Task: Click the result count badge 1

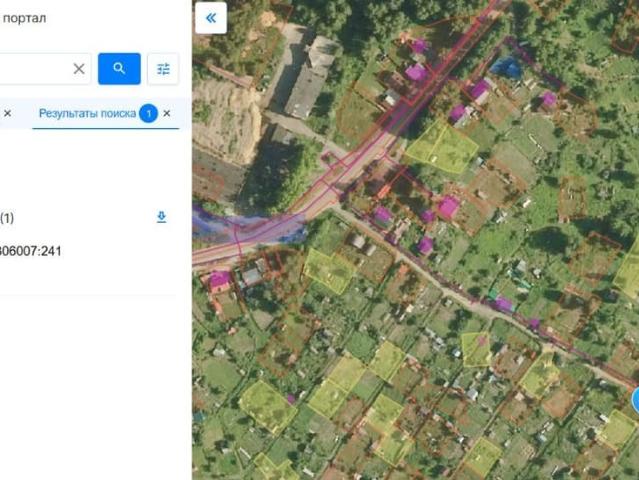Action: coord(148,113)
